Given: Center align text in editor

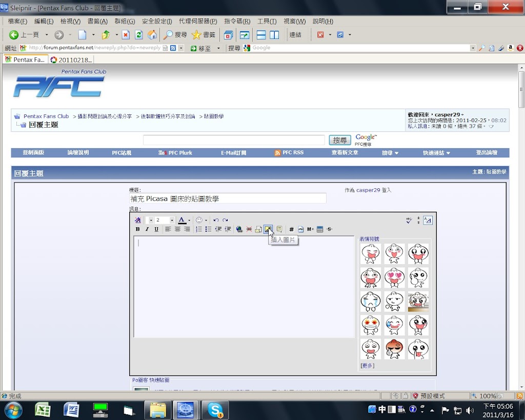Looking at the screenshot, I should point(177,229).
